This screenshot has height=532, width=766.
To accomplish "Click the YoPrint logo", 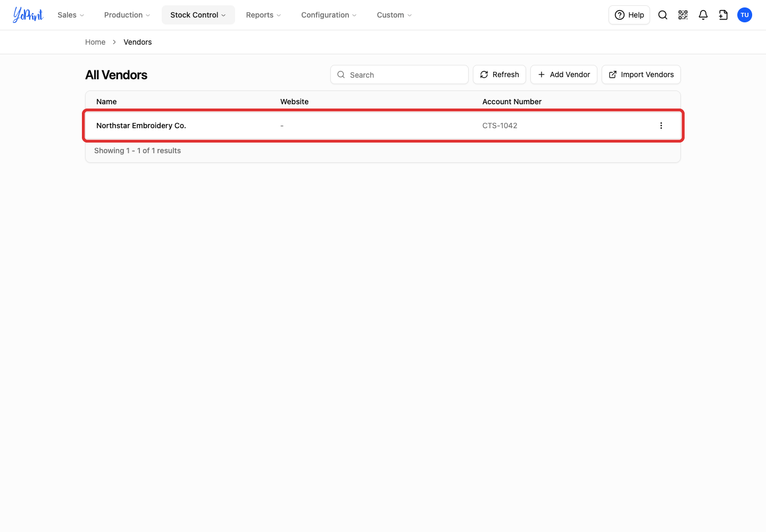I will point(28,15).
